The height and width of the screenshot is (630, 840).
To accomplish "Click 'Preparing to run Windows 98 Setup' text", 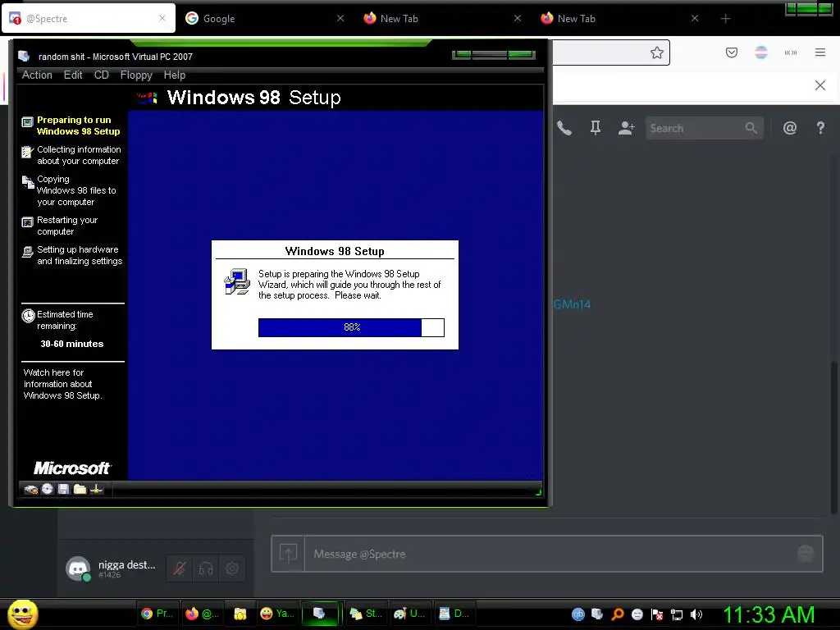I will [x=78, y=126].
